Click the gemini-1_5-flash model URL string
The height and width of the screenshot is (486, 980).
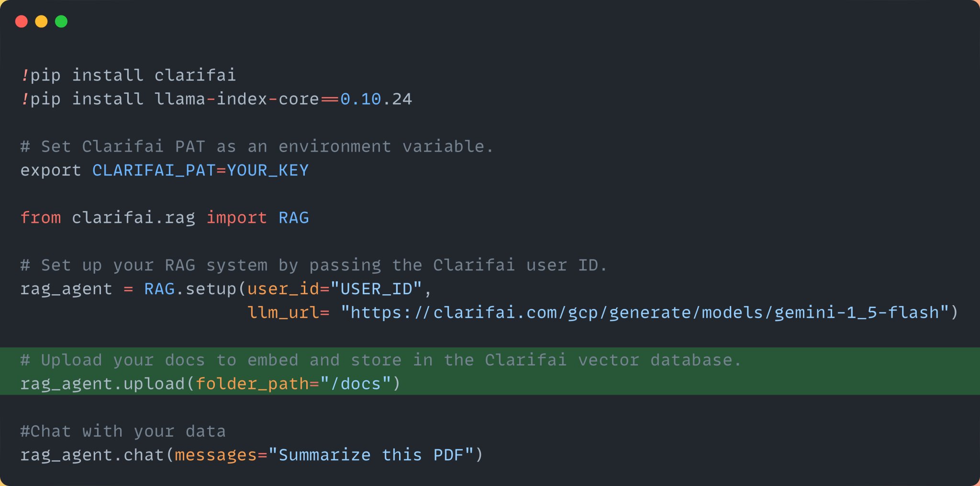point(645,313)
